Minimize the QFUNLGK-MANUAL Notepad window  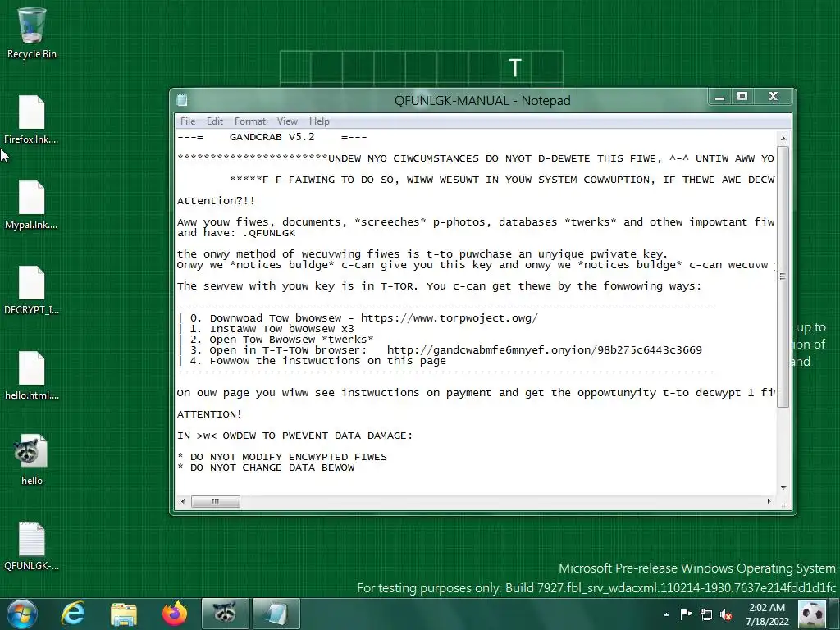click(x=719, y=97)
